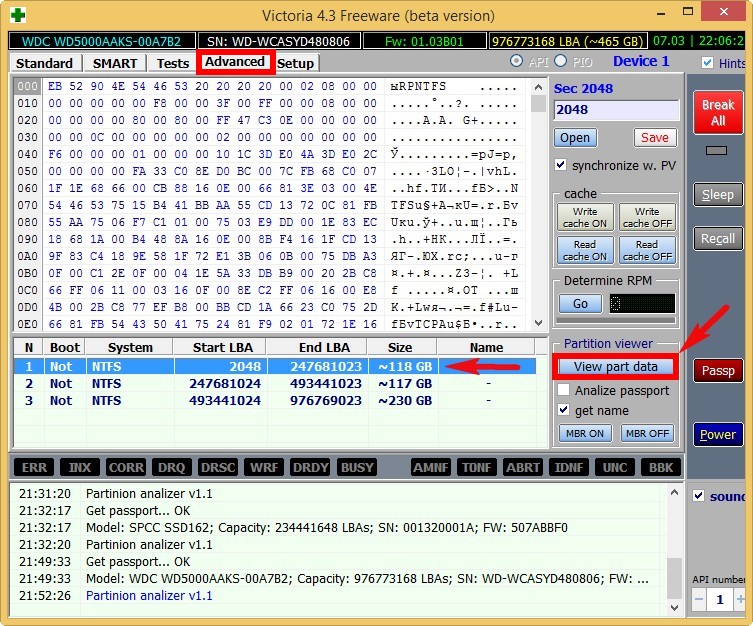Viewport: 753px width, 626px height.
Task: Open the Tests tab
Action: click(173, 63)
